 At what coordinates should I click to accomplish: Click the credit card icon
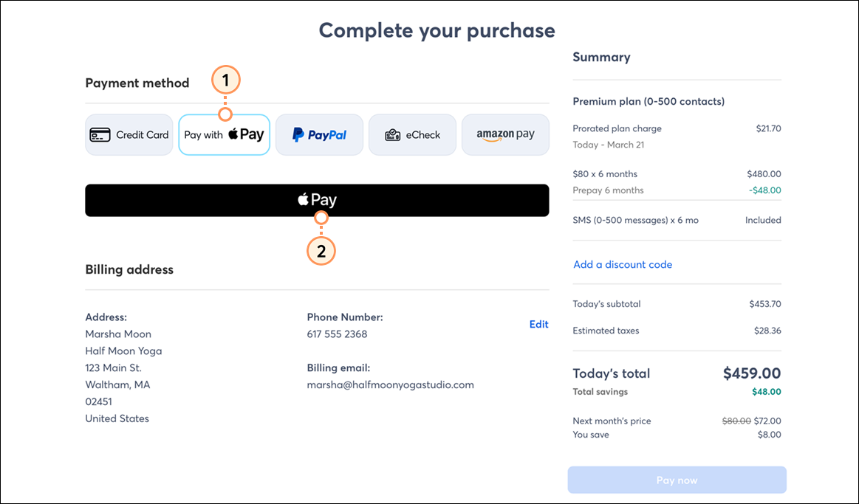click(x=100, y=134)
